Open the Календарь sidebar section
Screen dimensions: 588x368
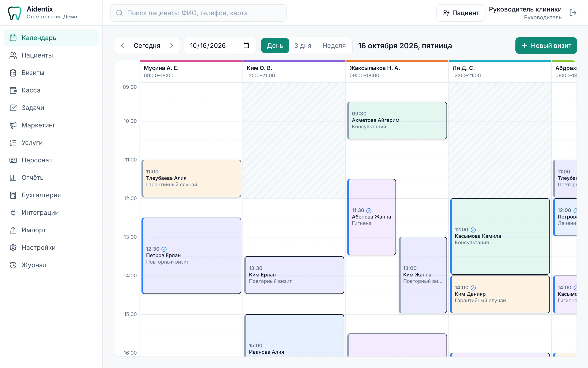coord(51,38)
